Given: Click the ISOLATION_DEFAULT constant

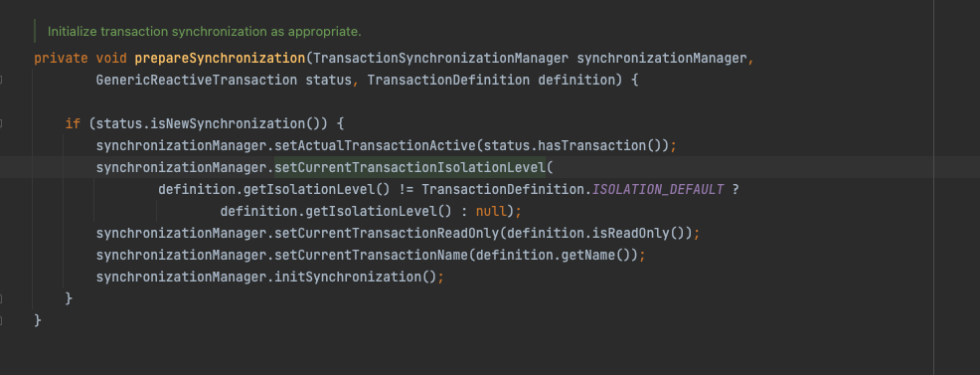Looking at the screenshot, I should click(658, 189).
